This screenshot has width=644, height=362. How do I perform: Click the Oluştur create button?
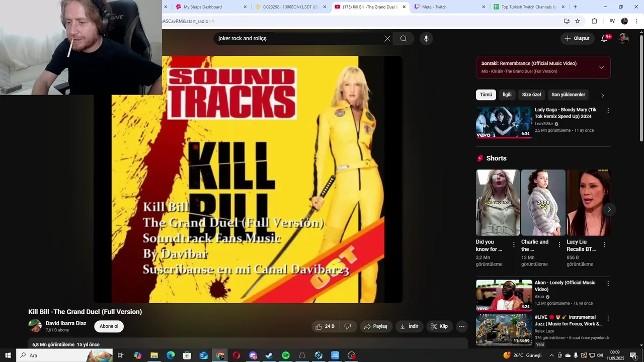[577, 39]
